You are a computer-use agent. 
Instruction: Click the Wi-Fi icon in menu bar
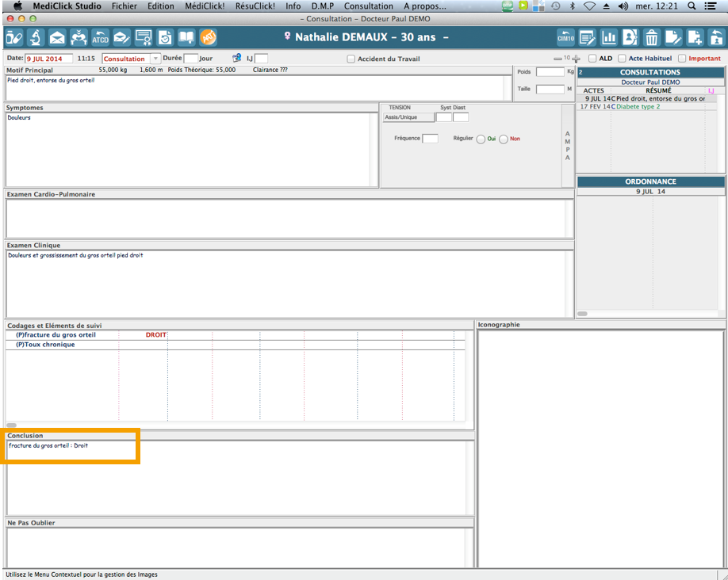589,6
